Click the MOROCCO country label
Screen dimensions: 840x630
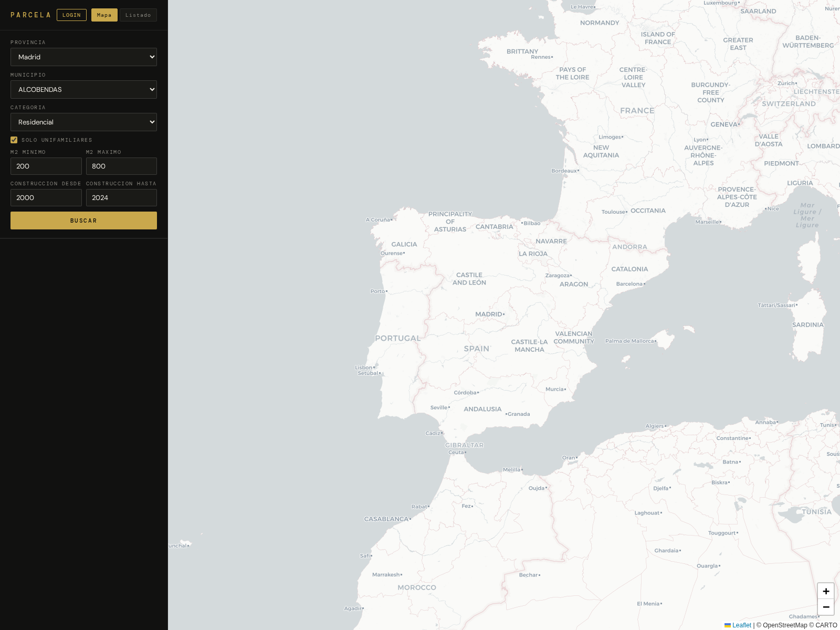point(417,587)
